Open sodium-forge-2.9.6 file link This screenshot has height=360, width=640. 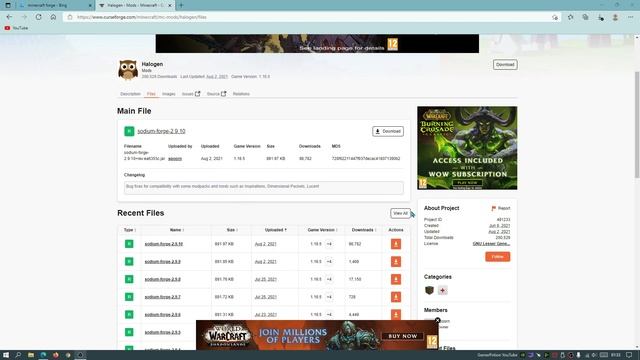[x=162, y=315]
